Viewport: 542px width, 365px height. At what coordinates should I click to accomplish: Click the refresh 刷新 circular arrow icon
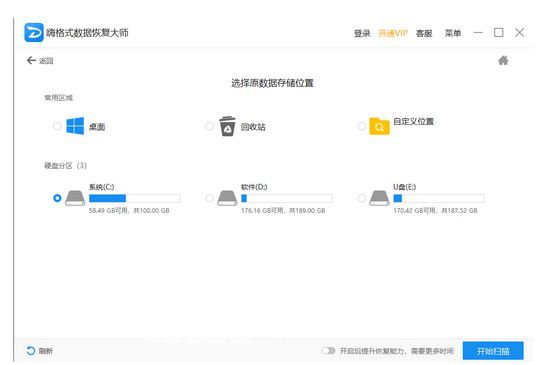point(31,351)
